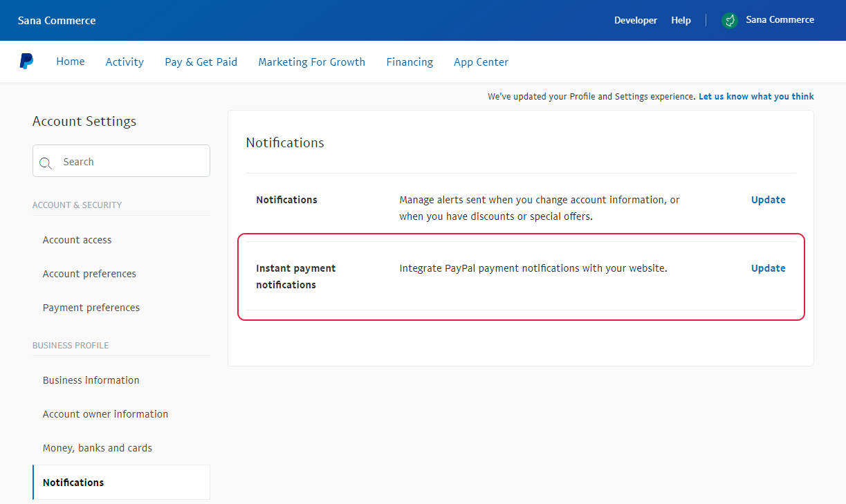Click the Sana Commerce profile avatar icon
Image resolution: width=846 pixels, height=504 pixels.
pyautogui.click(x=730, y=20)
